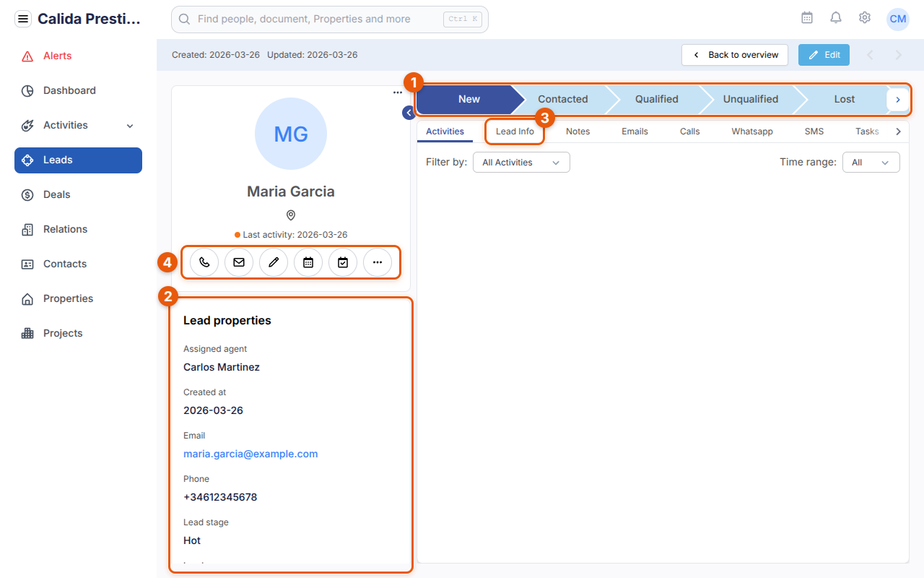Open the calendar icon in the top header
This screenshot has height=578, width=924.
[x=807, y=18]
